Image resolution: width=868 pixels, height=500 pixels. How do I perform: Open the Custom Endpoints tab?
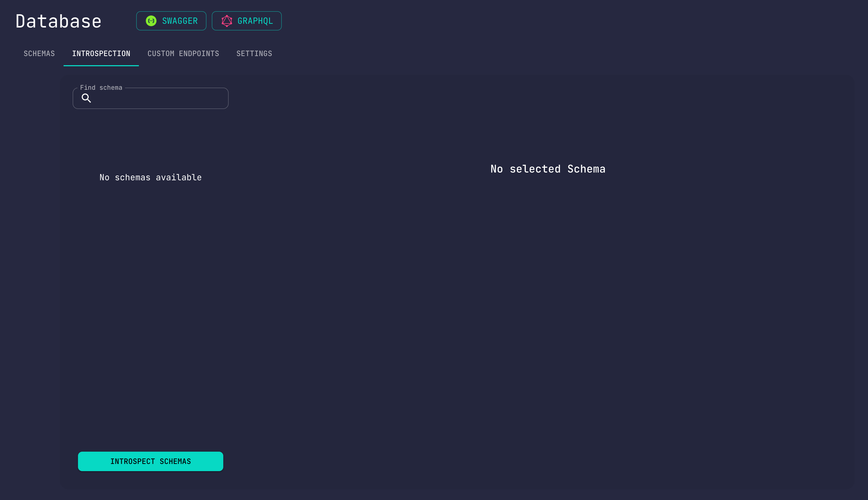pos(183,54)
